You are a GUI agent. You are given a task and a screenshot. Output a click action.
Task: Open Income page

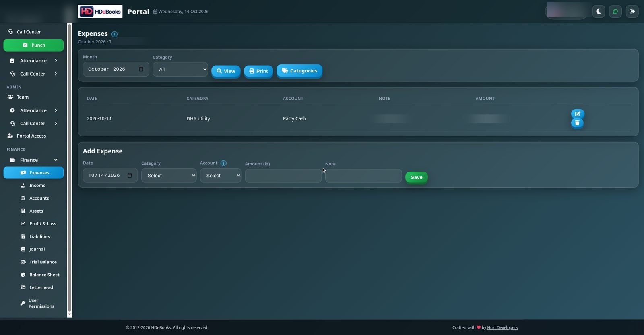pos(37,186)
